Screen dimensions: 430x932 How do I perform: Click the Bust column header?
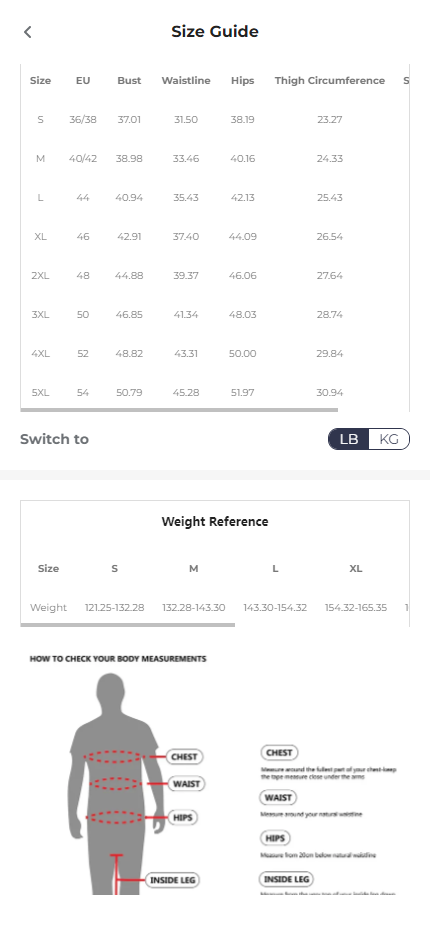point(129,81)
